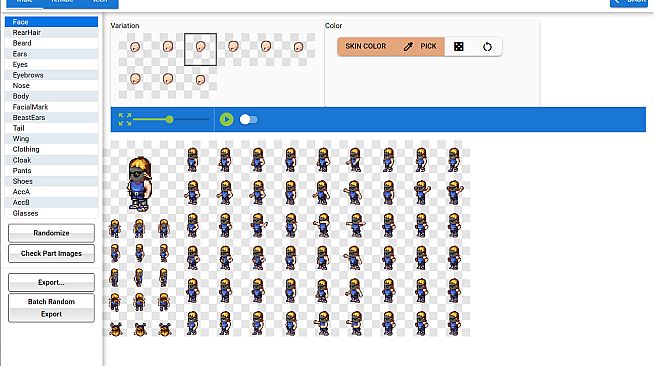Click the fit-to-screen expand arrows icon

(125, 120)
